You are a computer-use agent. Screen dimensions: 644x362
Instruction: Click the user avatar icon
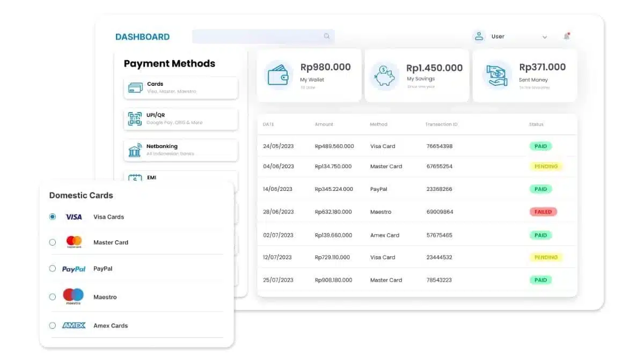click(x=479, y=36)
